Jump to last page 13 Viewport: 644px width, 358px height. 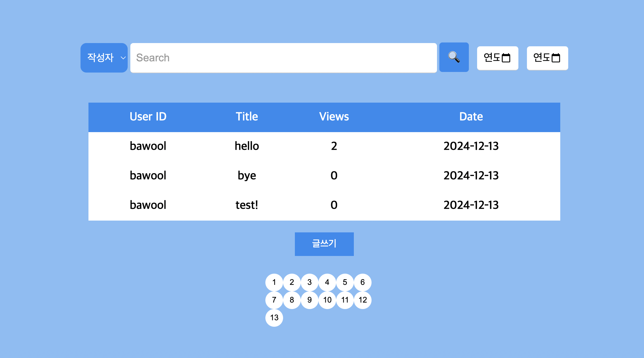[x=274, y=318]
